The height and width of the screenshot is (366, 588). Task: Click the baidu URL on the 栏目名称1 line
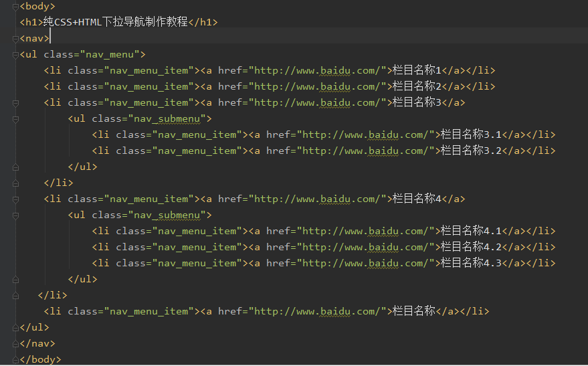(317, 70)
